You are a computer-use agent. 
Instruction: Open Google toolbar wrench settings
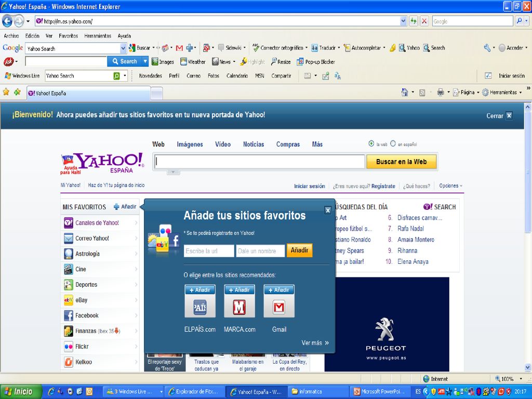pyautogui.click(x=487, y=48)
